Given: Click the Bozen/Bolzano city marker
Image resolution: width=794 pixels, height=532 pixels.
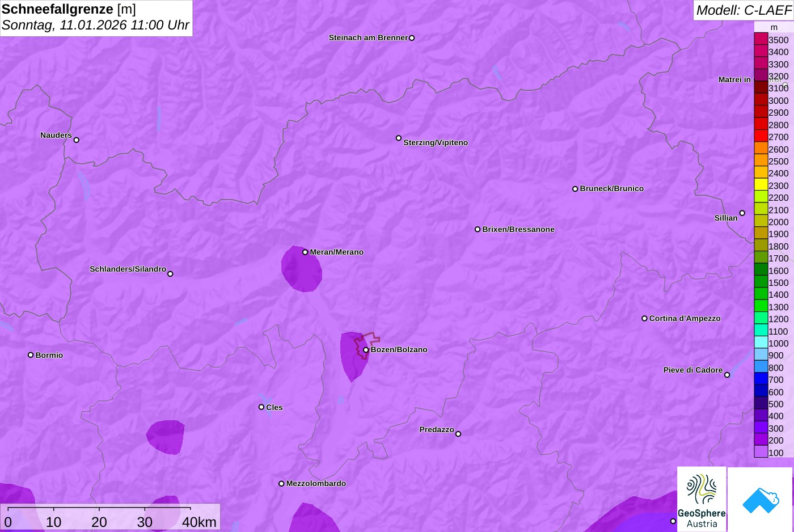Looking at the screenshot, I should tap(366, 350).
